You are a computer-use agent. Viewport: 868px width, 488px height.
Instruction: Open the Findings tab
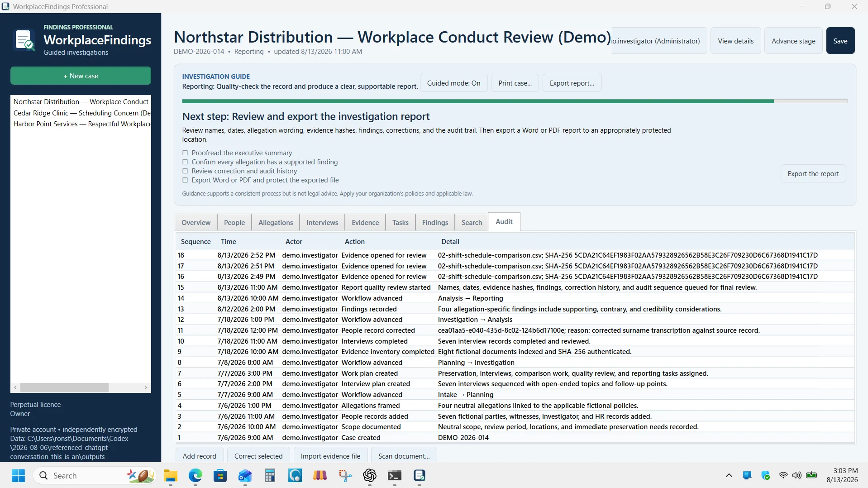coord(435,223)
